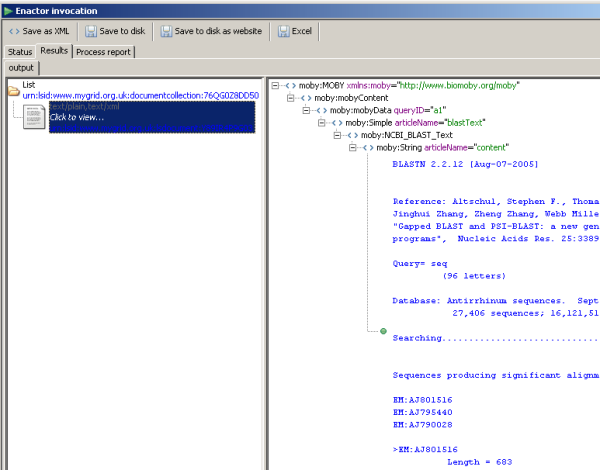Click the Save as XML button
Viewport: 600px width, 470px height.
[x=39, y=31]
